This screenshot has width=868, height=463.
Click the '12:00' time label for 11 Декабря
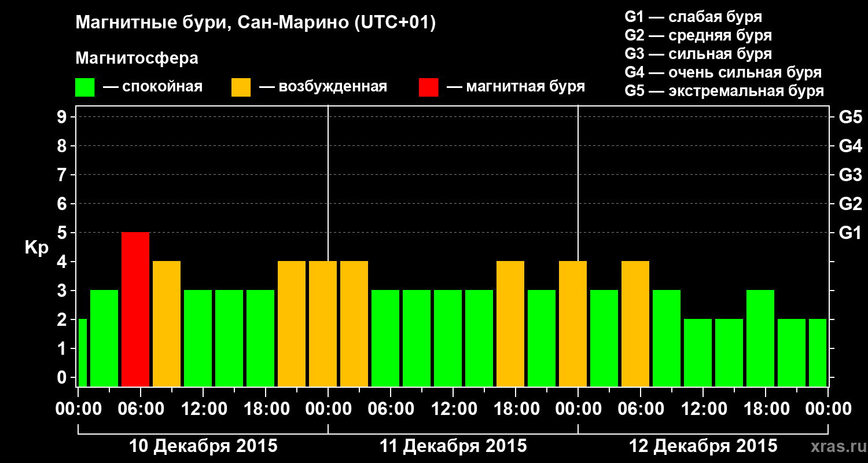[x=453, y=409]
